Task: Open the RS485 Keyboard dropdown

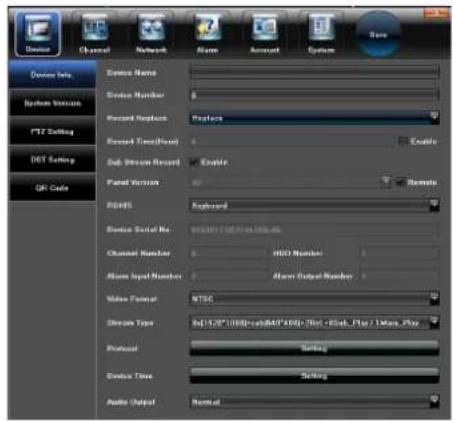Action: tap(314, 206)
